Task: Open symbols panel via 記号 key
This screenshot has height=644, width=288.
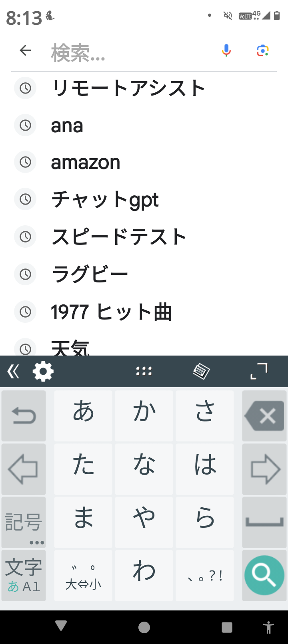Action: 24,522
